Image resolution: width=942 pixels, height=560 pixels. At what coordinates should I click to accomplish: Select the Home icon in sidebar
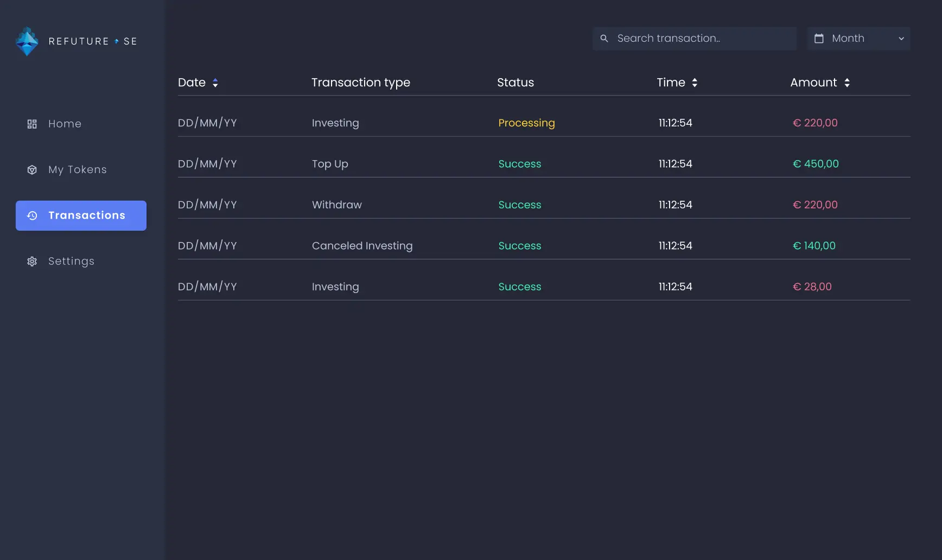point(31,124)
